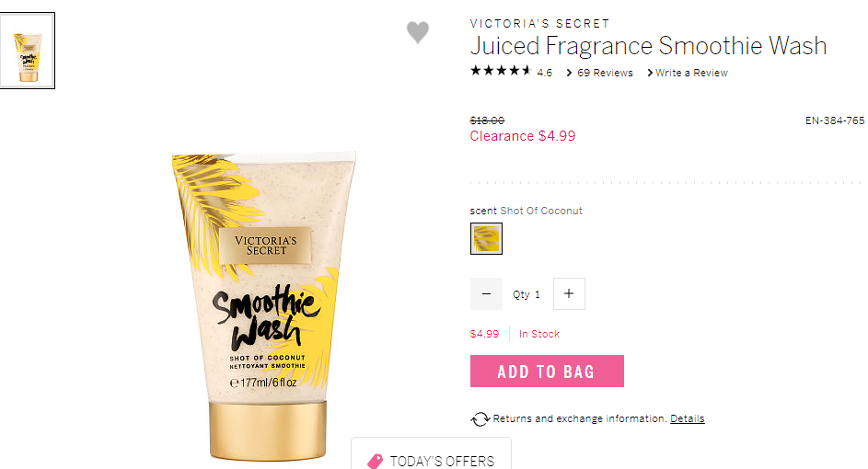
Task: Click the Qty 1 quantity field
Action: [x=527, y=294]
